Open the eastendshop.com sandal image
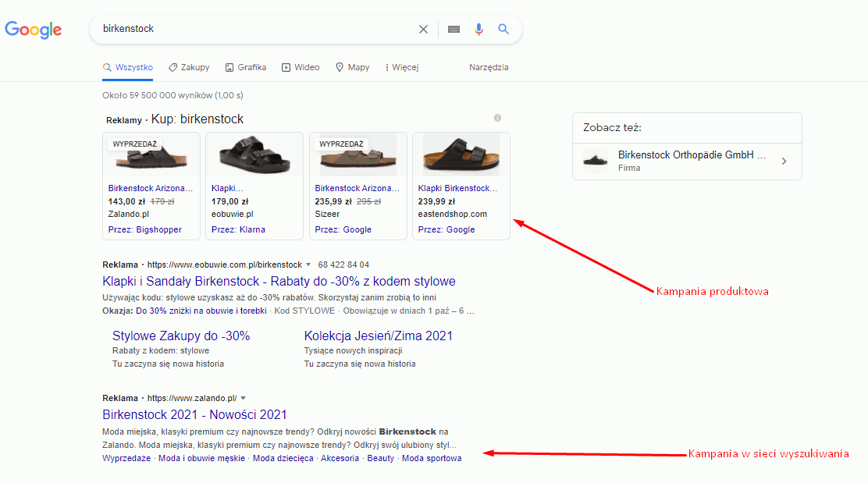 pos(461,155)
